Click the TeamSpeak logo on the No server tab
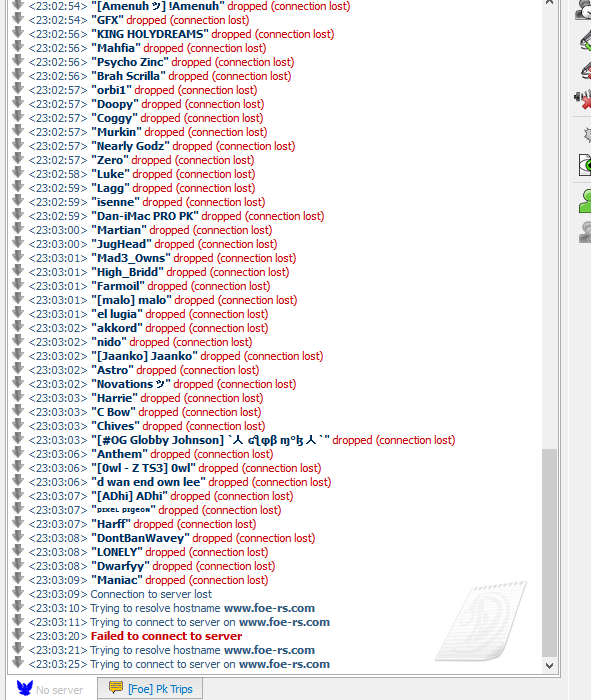Viewport: 591px width, 700px height. tap(25, 688)
